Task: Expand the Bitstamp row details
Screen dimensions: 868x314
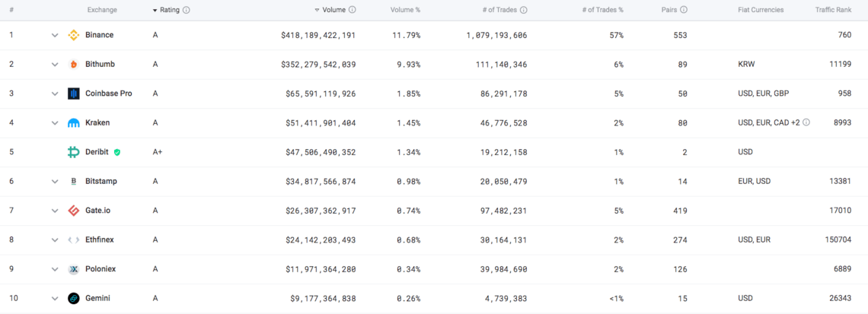Action: coord(55,181)
